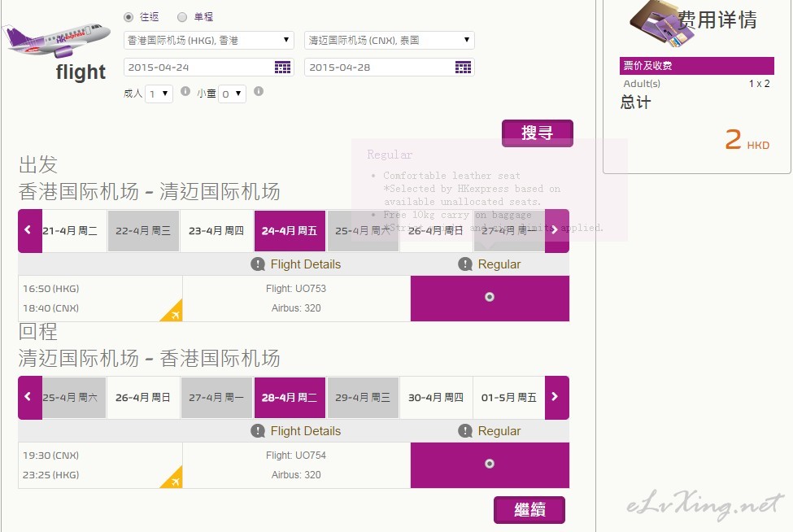Click the info icon next to adult dropdown
Viewport: 793px width, 532px height.
pyautogui.click(x=185, y=91)
